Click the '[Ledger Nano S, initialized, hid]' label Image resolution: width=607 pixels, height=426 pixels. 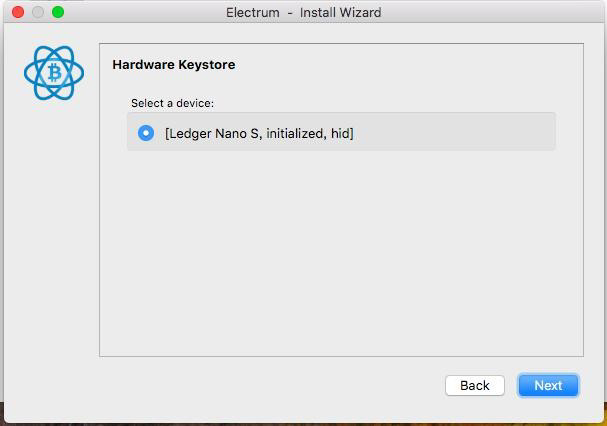(259, 133)
